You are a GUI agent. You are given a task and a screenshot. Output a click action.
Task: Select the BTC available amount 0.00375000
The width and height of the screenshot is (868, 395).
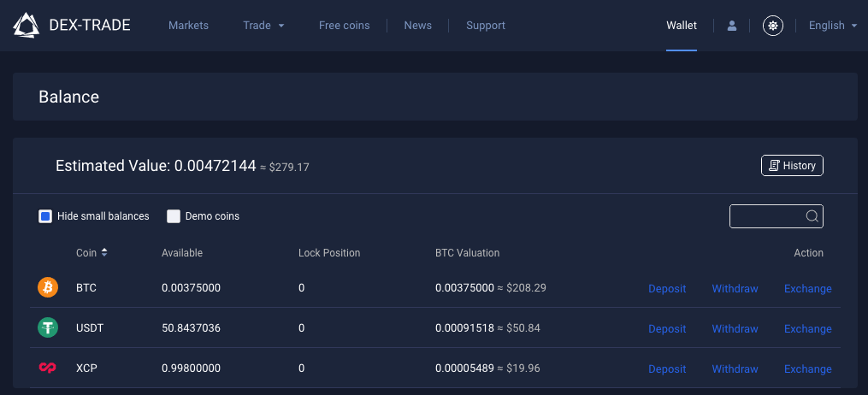pos(191,287)
